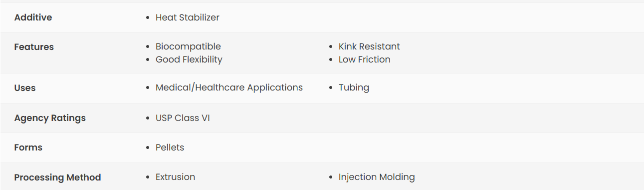Select the Injection Molding processing method
The width and height of the screenshot is (644, 190).
click(377, 177)
